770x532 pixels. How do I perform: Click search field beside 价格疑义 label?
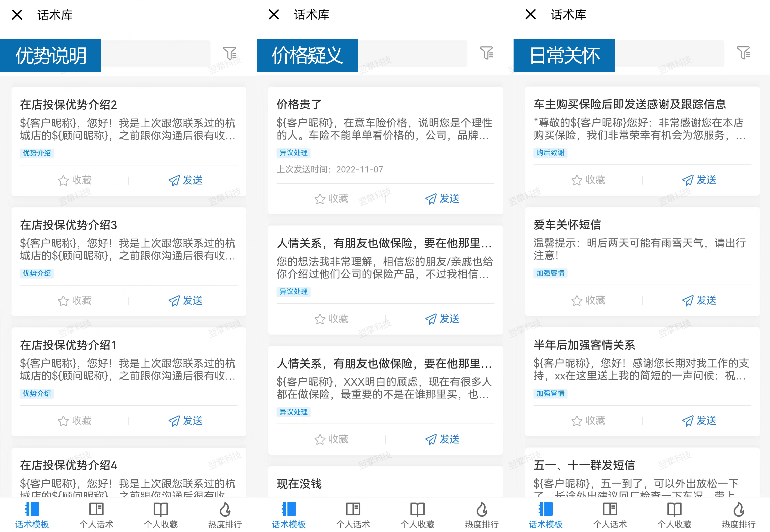coord(412,53)
